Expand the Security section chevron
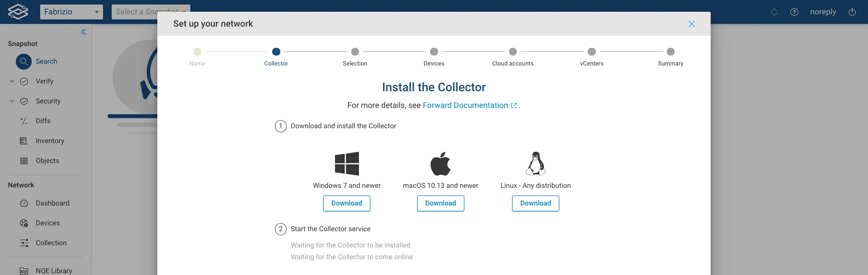 (12, 101)
